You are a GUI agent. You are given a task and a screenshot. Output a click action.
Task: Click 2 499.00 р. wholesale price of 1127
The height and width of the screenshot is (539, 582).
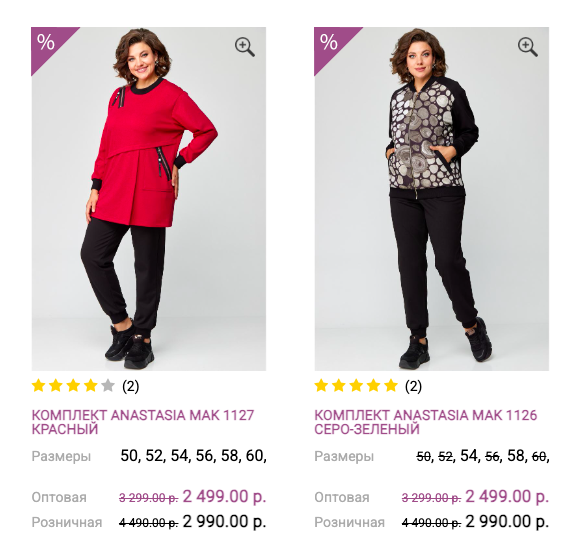(224, 497)
